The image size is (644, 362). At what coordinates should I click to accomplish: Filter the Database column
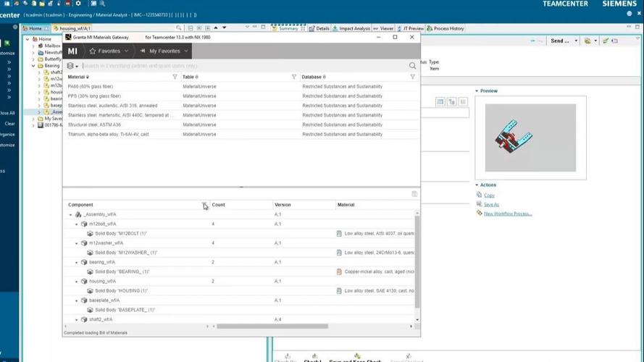tap(412, 77)
